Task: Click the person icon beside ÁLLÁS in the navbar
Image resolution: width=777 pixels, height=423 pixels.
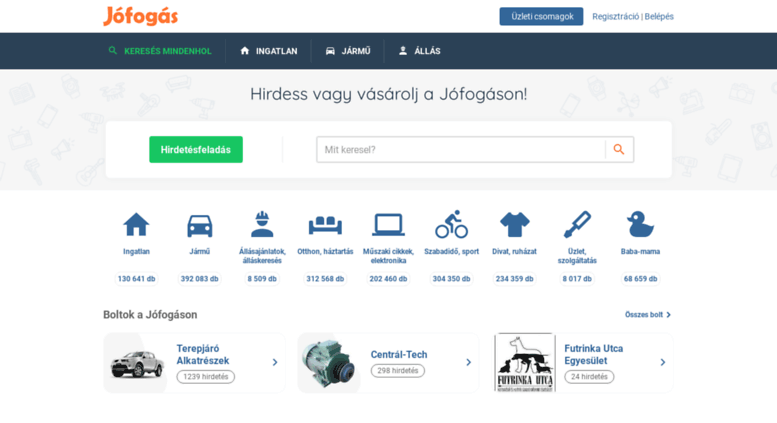Action: (x=403, y=51)
